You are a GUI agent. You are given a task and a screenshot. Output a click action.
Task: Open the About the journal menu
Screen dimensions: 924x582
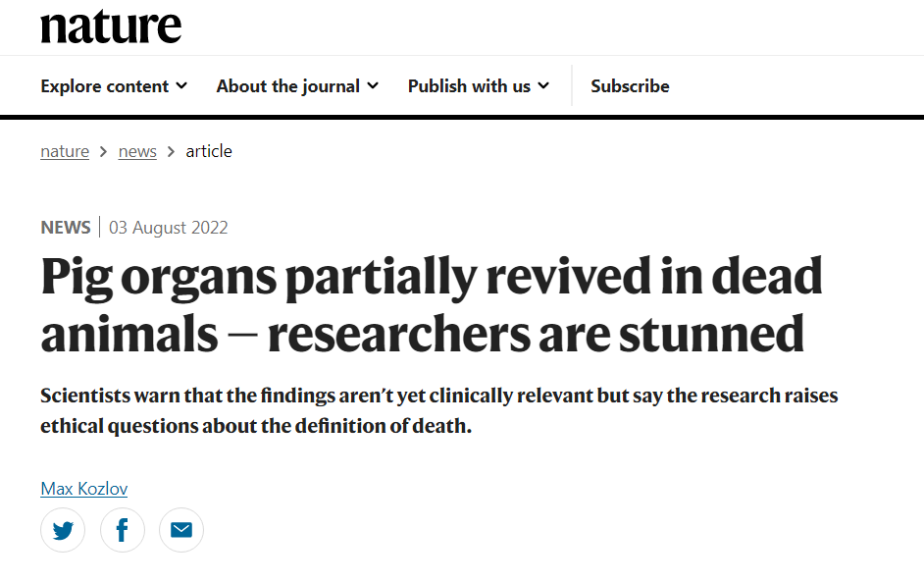pos(297,86)
